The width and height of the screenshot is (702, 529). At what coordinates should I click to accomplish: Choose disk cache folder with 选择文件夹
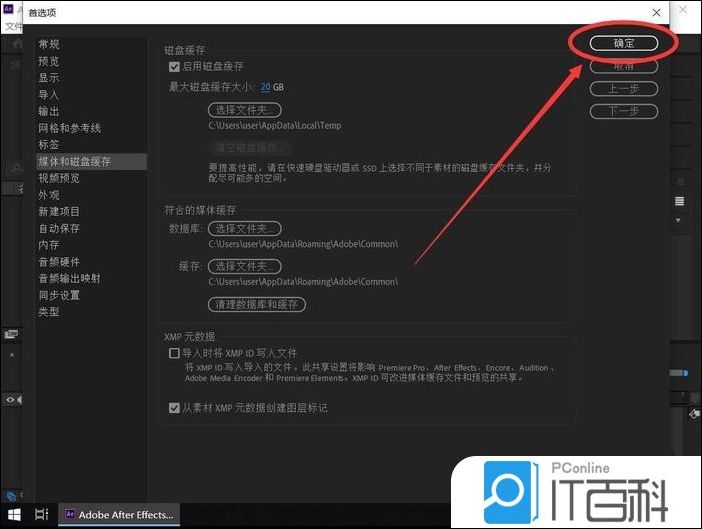tap(244, 110)
